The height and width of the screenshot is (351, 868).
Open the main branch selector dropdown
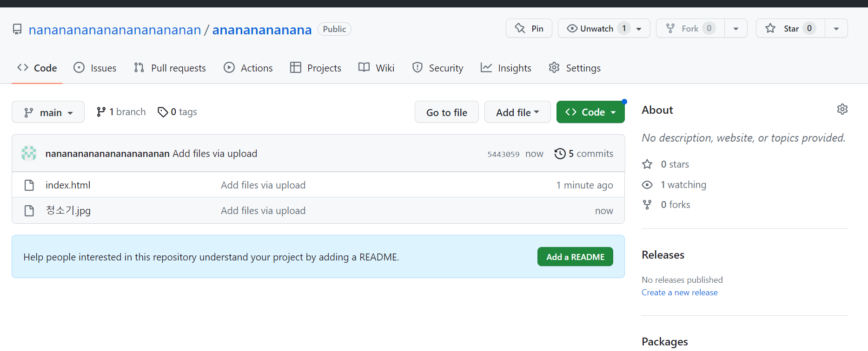click(x=48, y=112)
